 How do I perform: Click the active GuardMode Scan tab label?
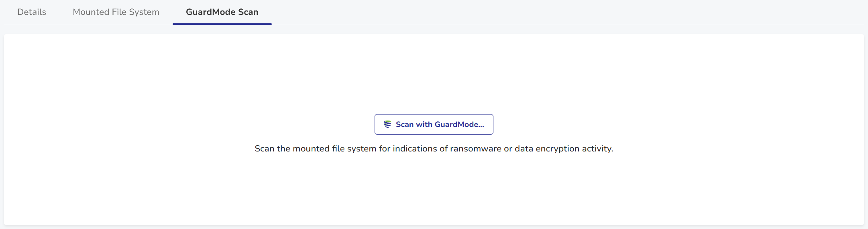222,12
